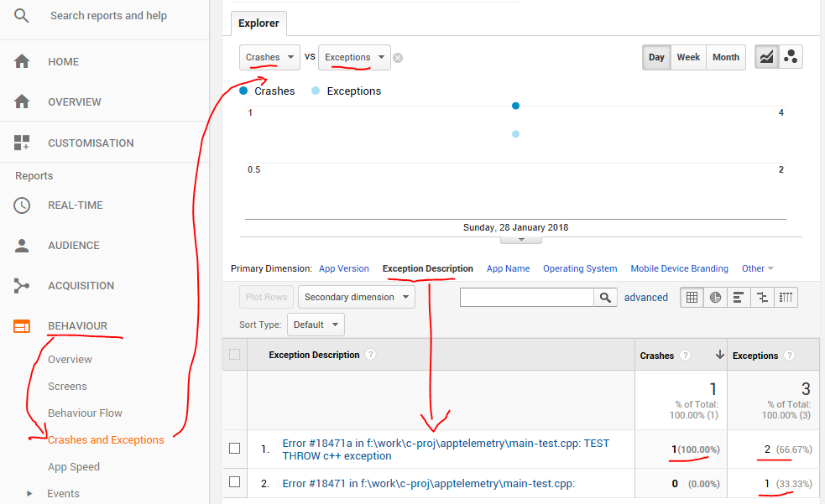Open help for Crashes column
This screenshot has height=504, width=825.
coord(685,356)
